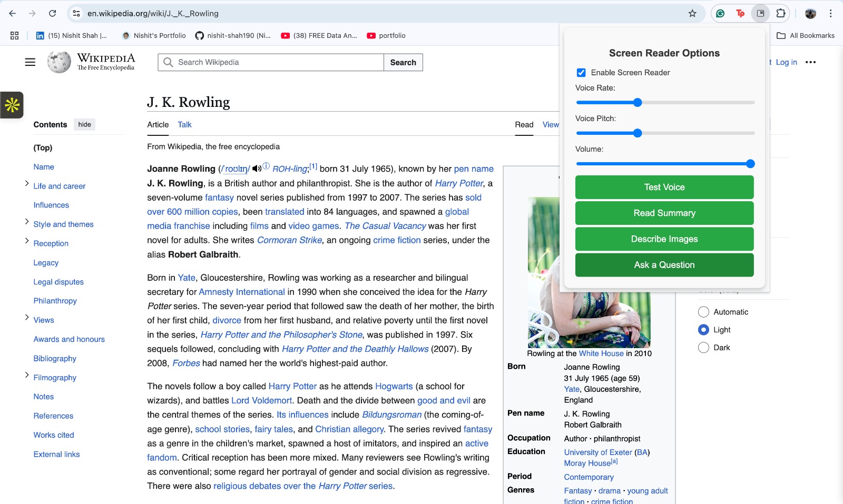Click the yellow asterisk widget icon
This screenshot has width=843, height=504.
(x=12, y=105)
